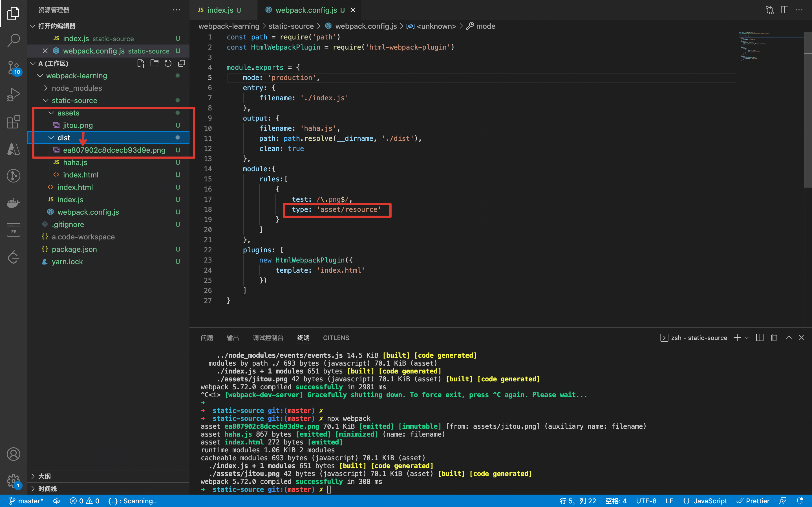
Task: Split the editor right icon
Action: 784,10
